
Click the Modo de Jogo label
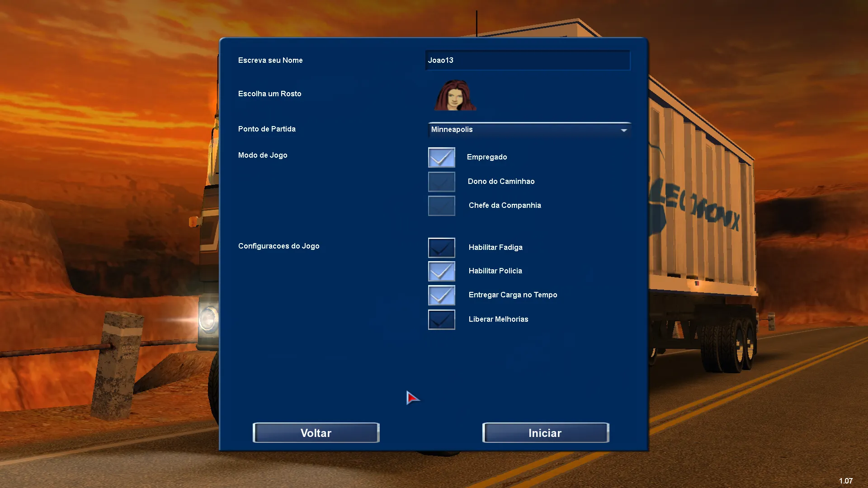263,155
